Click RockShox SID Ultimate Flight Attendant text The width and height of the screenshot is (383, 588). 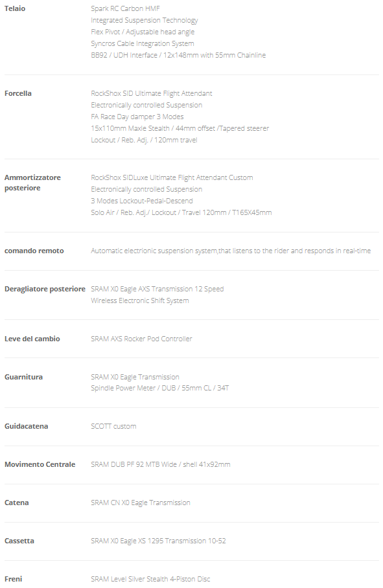point(152,93)
